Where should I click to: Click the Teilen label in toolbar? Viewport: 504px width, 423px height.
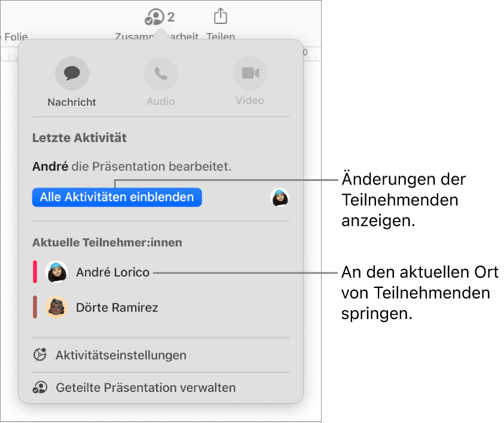coord(221,36)
